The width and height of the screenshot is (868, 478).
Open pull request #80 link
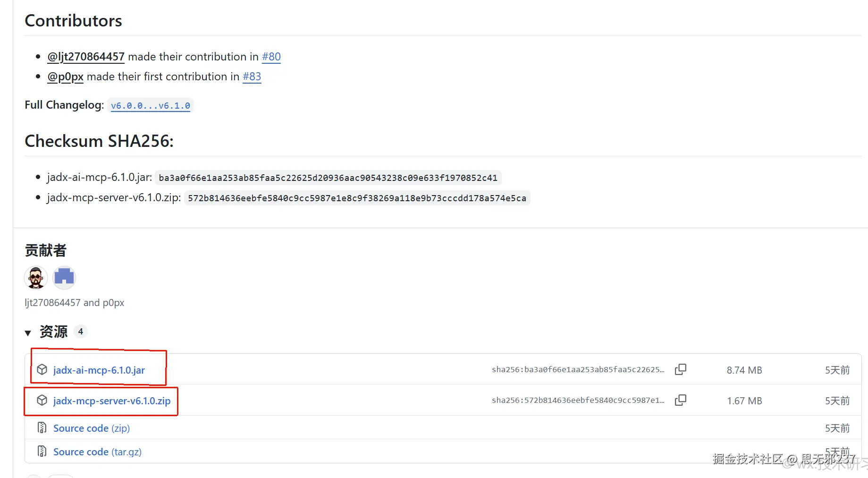point(271,57)
